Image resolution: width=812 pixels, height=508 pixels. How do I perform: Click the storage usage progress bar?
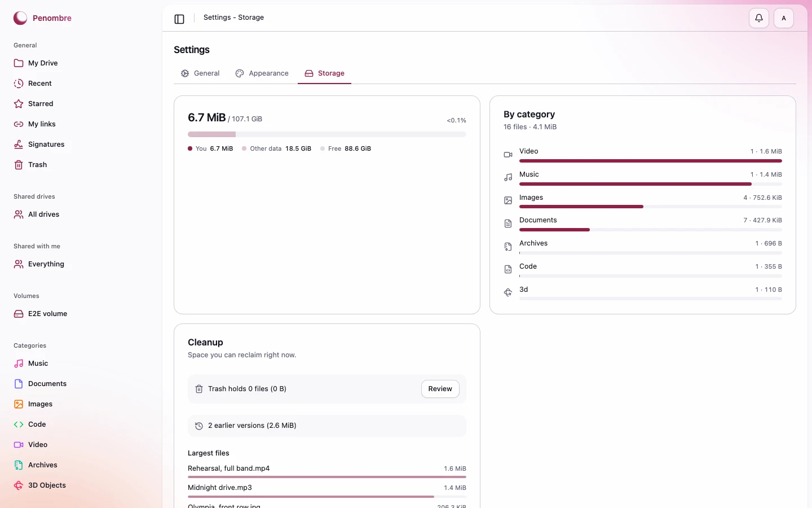(x=327, y=134)
